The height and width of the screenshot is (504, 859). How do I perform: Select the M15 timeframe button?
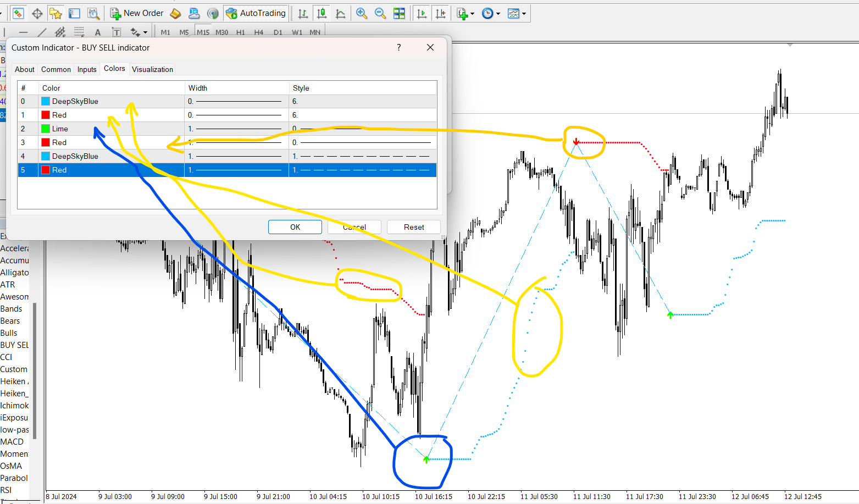coord(203,32)
